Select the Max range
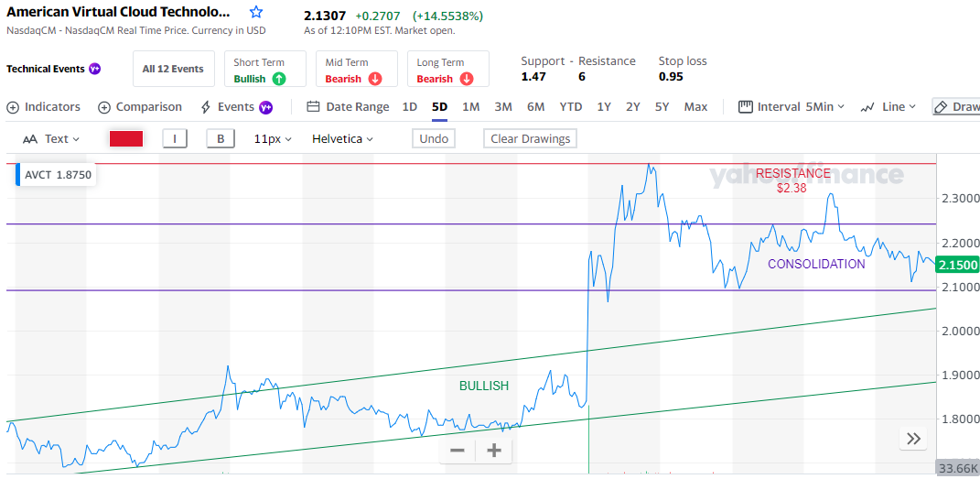The height and width of the screenshot is (479, 980). pyautogui.click(x=695, y=107)
